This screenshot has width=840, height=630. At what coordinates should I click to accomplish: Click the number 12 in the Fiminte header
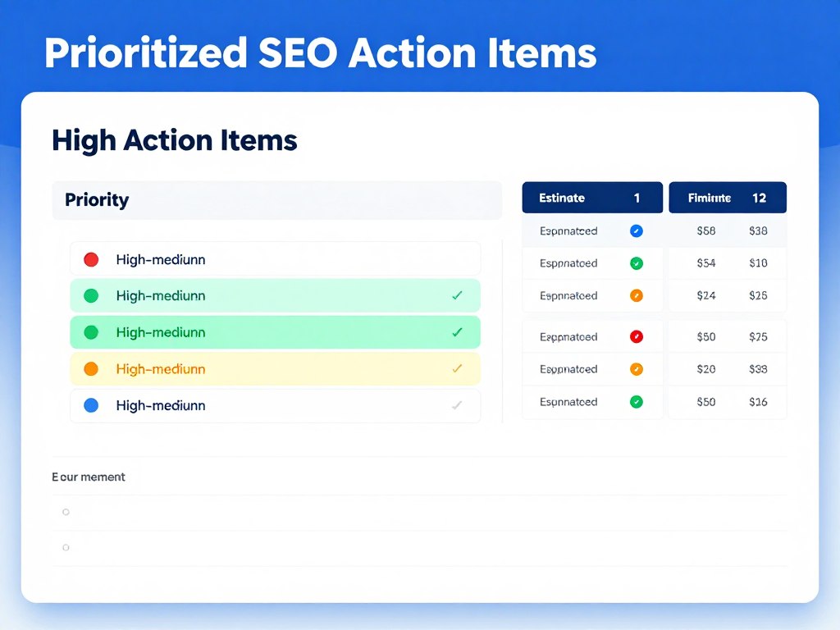coord(759,199)
